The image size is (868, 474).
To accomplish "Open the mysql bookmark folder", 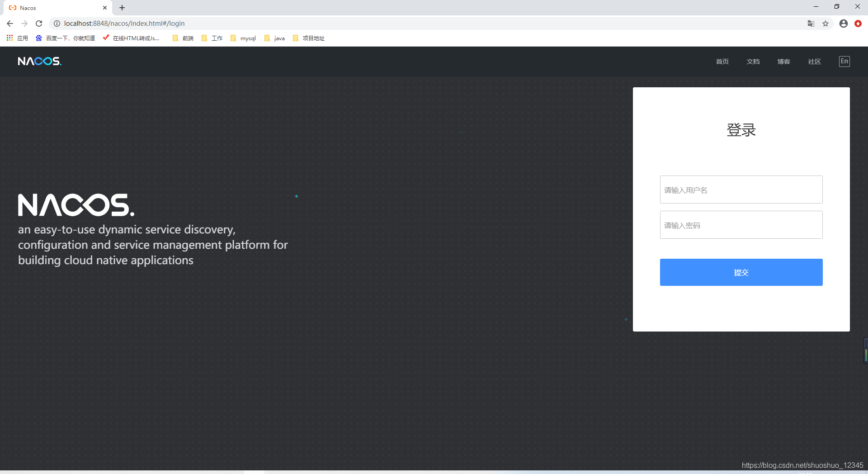I will point(243,38).
